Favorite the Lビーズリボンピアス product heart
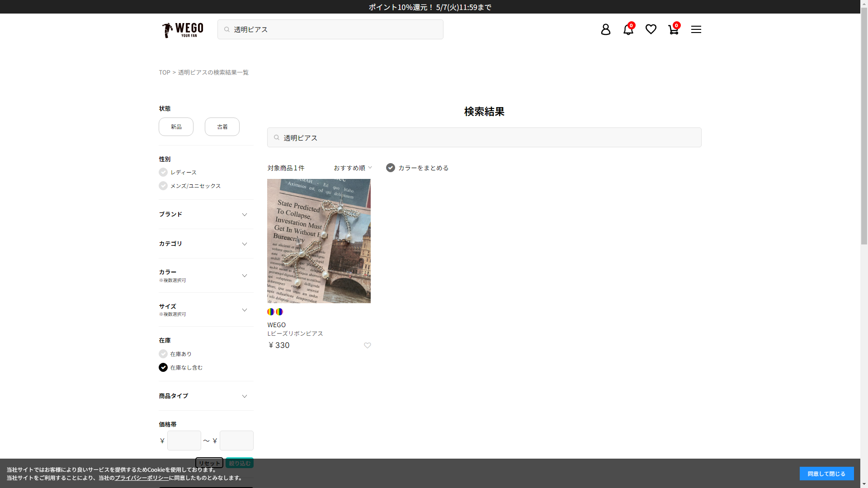The width and height of the screenshot is (868, 488). click(x=367, y=346)
